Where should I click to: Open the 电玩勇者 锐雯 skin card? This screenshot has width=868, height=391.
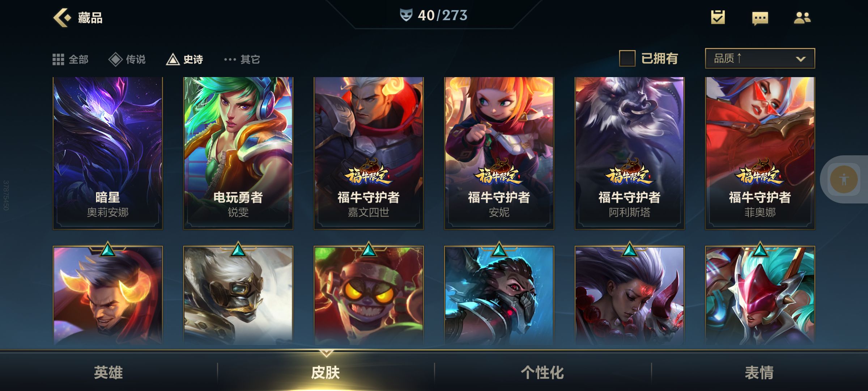(x=238, y=153)
